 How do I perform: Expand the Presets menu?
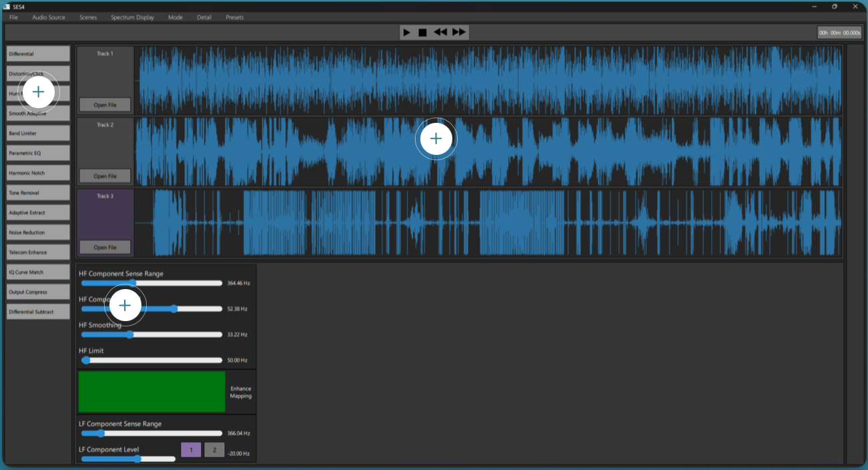234,17
